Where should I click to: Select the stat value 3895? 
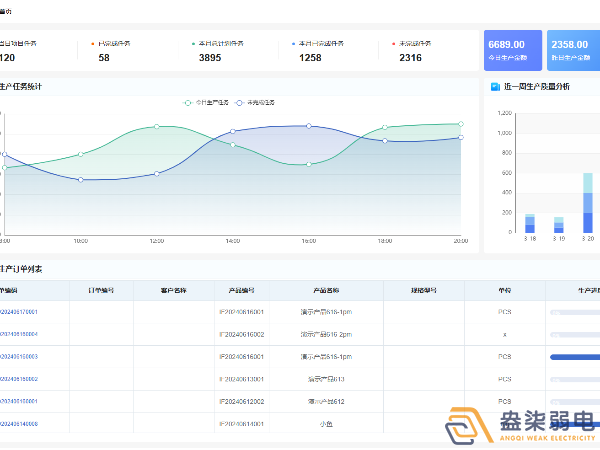pyautogui.click(x=210, y=58)
